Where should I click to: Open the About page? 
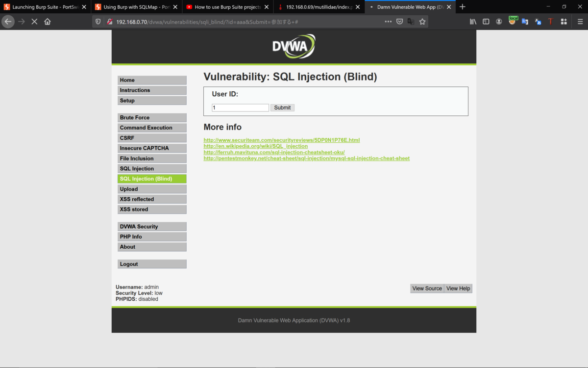[152, 247]
